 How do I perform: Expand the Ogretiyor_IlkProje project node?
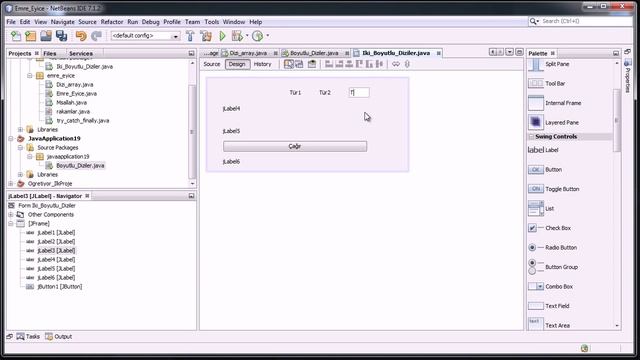pyautogui.click(x=11, y=184)
